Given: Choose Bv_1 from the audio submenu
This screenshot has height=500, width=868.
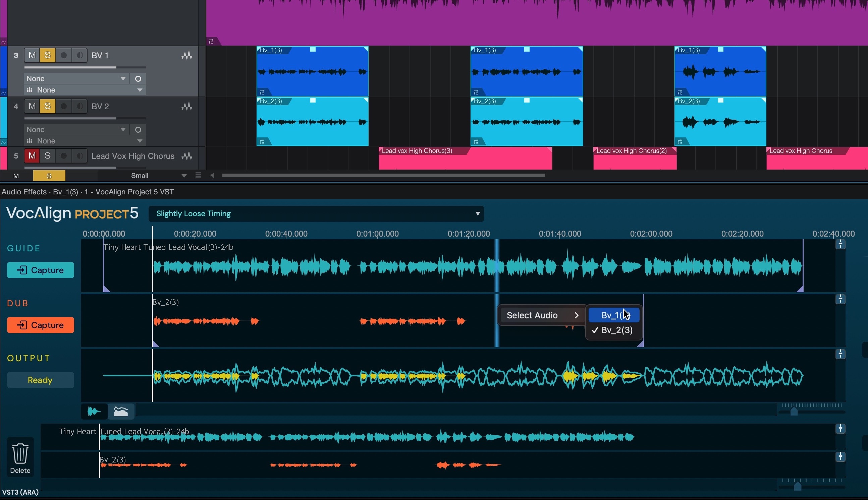Looking at the screenshot, I should pos(613,315).
